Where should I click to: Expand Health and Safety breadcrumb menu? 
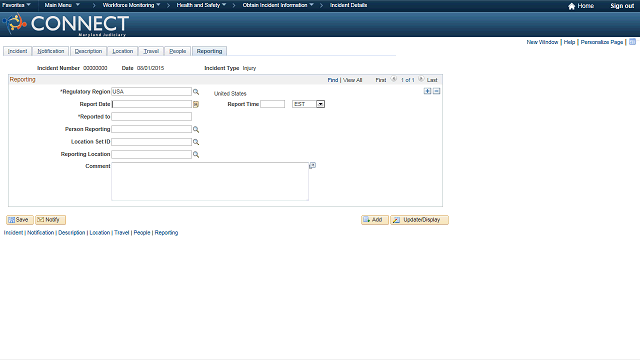coord(201,5)
